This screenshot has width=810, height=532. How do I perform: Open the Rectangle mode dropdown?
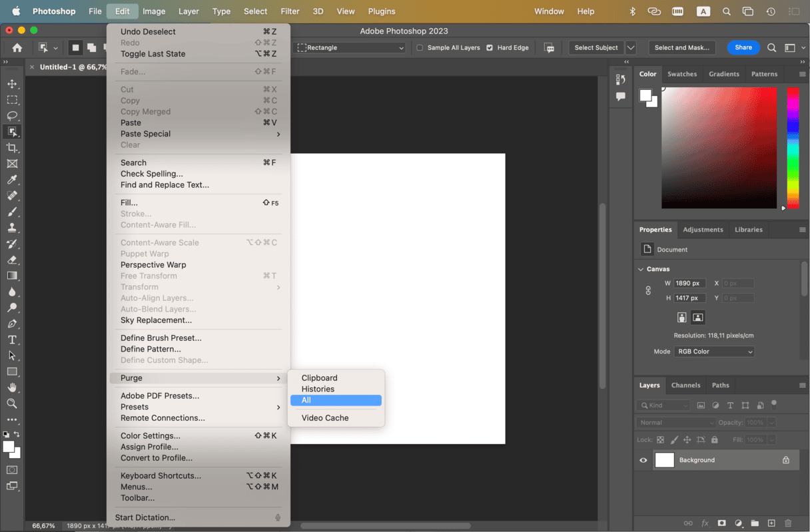pyautogui.click(x=350, y=48)
